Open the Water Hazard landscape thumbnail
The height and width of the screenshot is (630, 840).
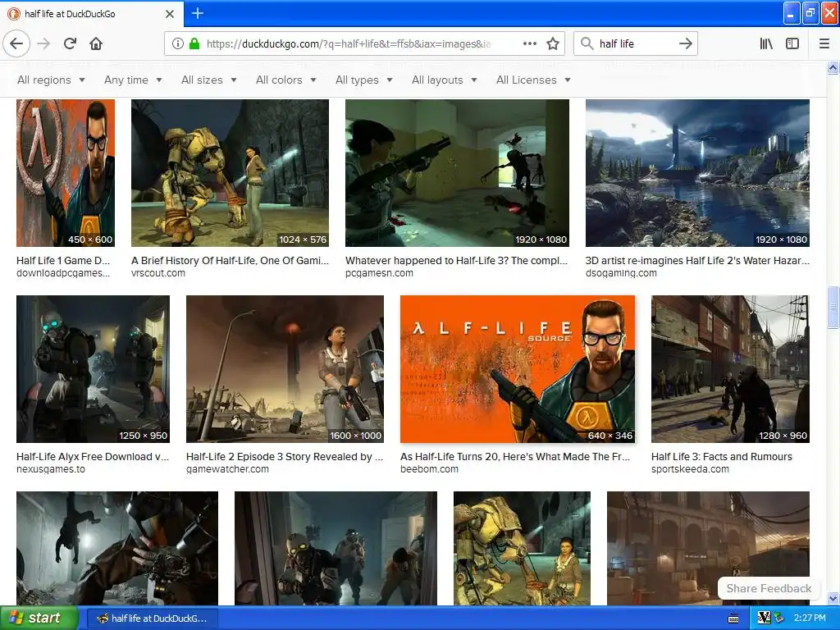(697, 173)
